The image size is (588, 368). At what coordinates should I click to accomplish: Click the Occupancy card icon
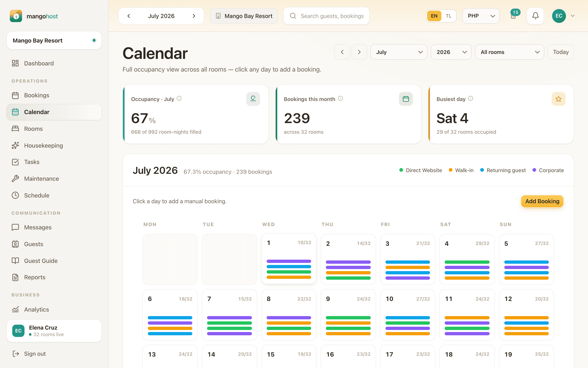coord(253,99)
